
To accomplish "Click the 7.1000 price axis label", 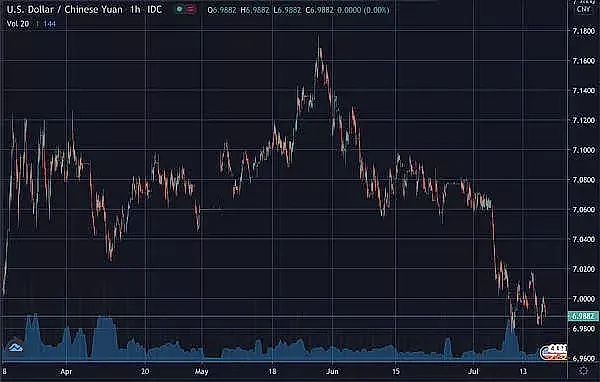I will click(584, 150).
